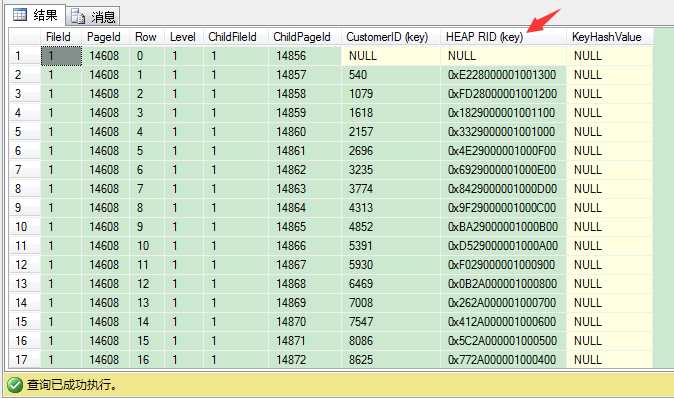Click the KeyHashValue column header
This screenshot has height=398, width=674.
pos(610,37)
